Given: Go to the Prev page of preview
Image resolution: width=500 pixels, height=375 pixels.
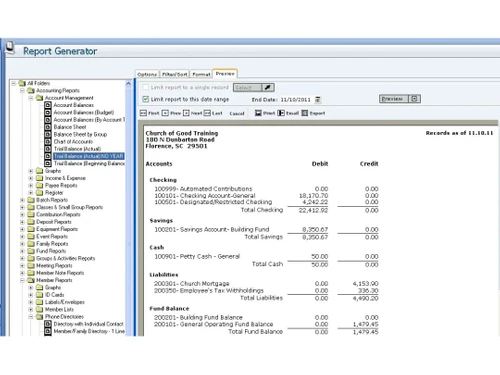Looking at the screenshot, I should pyautogui.click(x=172, y=113).
